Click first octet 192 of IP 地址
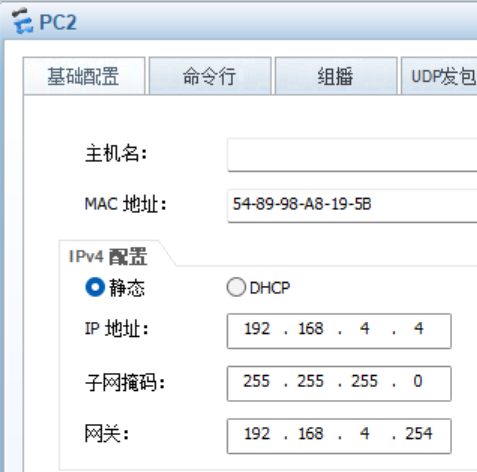 coord(257,329)
